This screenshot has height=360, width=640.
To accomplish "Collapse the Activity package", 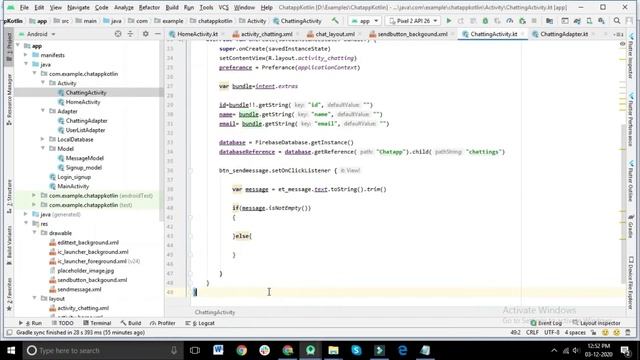I will pos(43,83).
